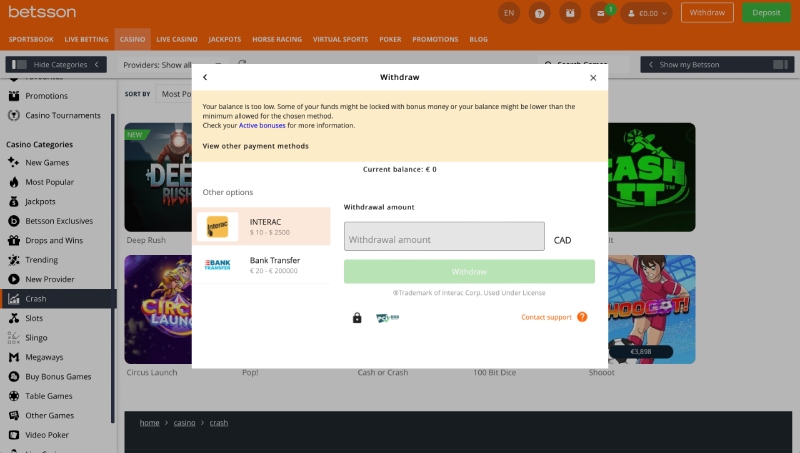Click View other payment methods
This screenshot has height=453, width=800.
[256, 146]
